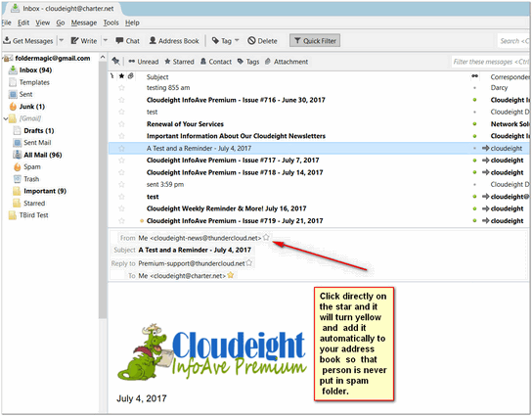Viewport: 532px width, 416px height.
Task: Open the 'sent 3:59 pm' message
Action: [x=165, y=185]
